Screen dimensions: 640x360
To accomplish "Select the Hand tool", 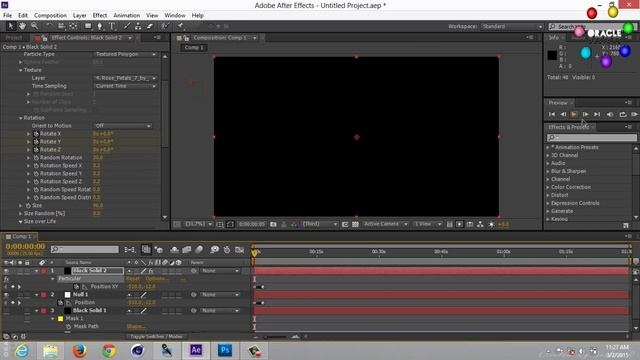I will 22,26.
